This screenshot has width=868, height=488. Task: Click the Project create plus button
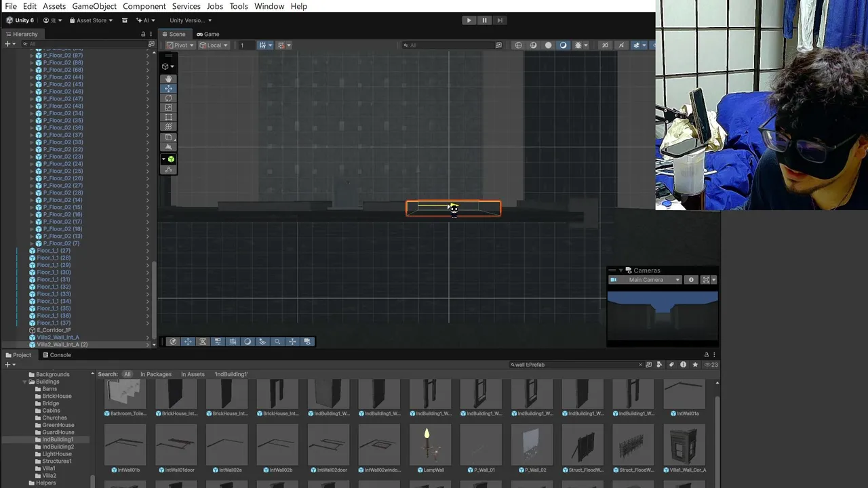8,365
